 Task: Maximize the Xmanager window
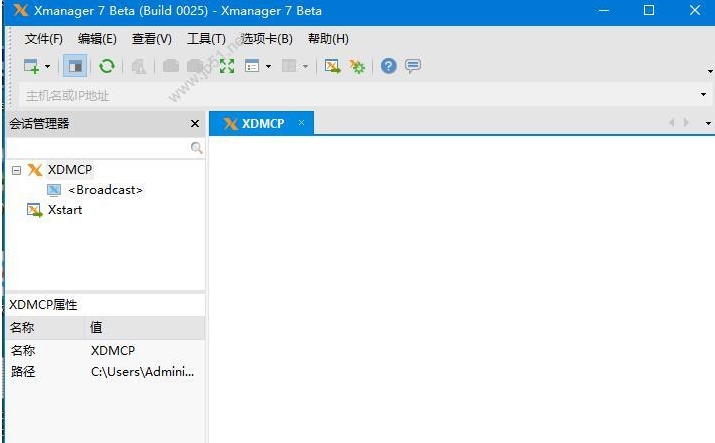(649, 10)
